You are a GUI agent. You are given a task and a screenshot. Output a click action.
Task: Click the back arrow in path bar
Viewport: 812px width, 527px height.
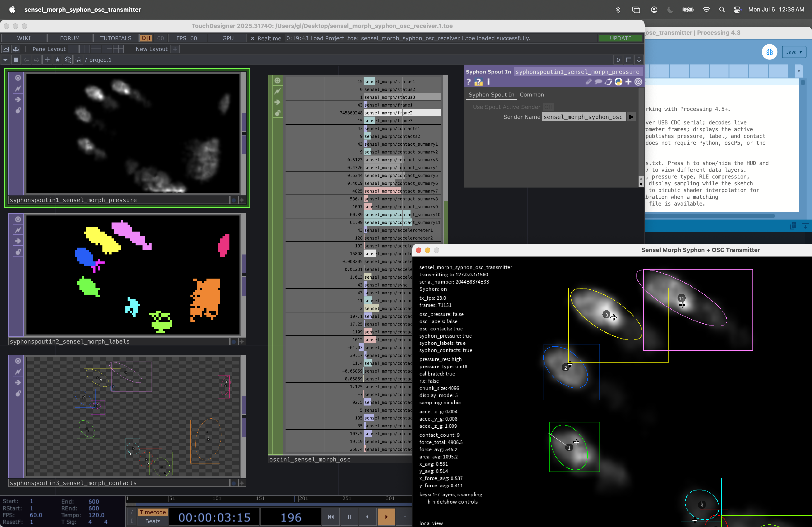tap(26, 60)
